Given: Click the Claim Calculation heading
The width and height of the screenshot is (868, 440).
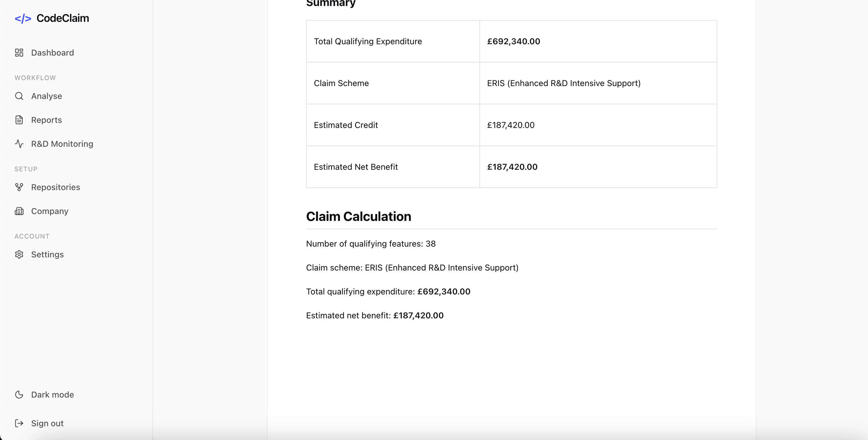Looking at the screenshot, I should tap(358, 216).
